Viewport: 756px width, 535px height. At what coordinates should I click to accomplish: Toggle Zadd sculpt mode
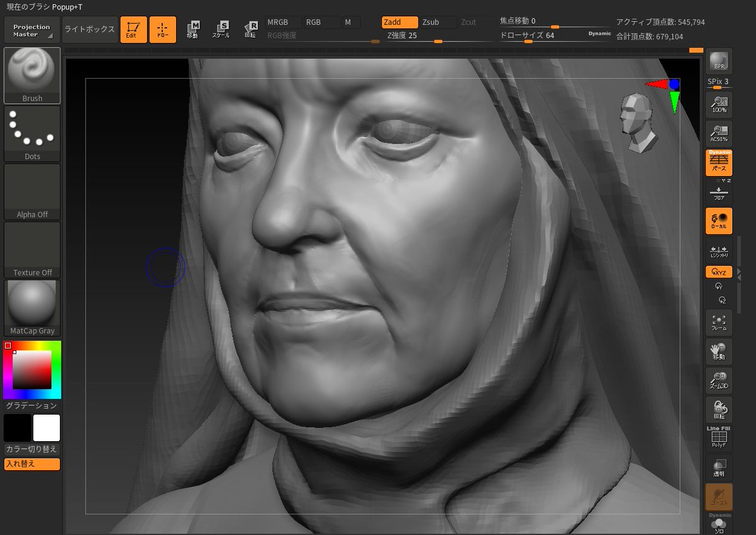tap(400, 22)
